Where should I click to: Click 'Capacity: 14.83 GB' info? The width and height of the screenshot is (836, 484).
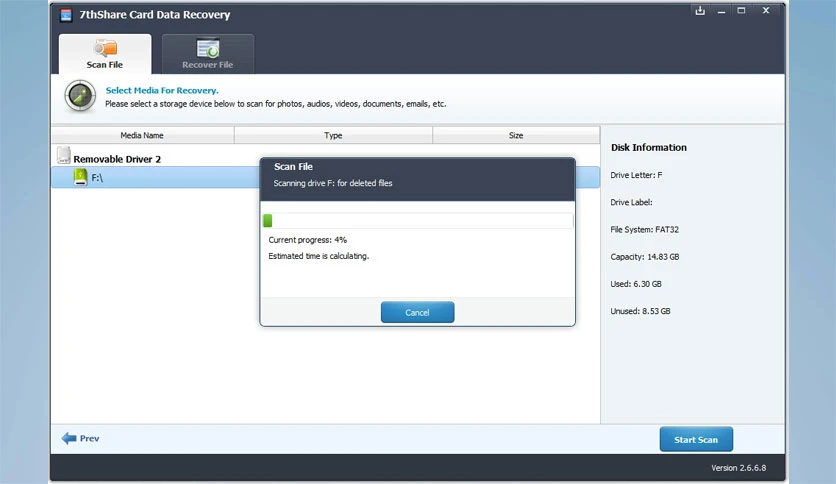click(x=645, y=256)
